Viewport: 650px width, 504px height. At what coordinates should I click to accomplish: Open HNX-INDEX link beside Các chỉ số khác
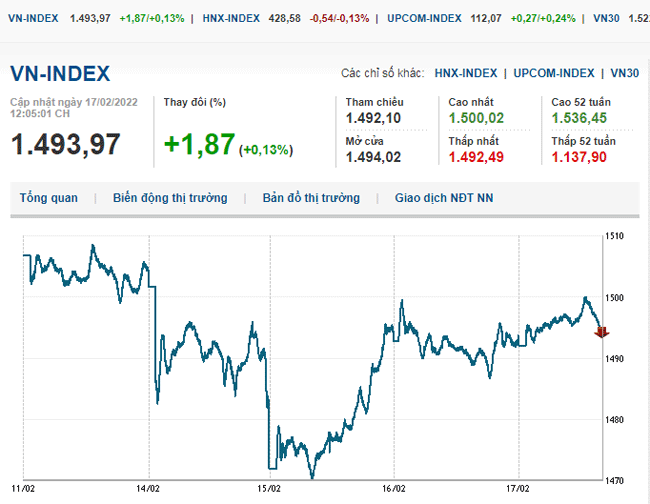click(465, 73)
